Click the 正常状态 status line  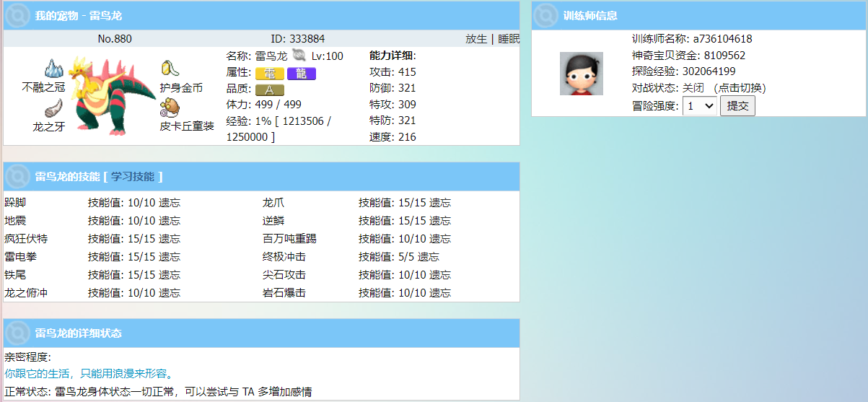click(x=158, y=392)
